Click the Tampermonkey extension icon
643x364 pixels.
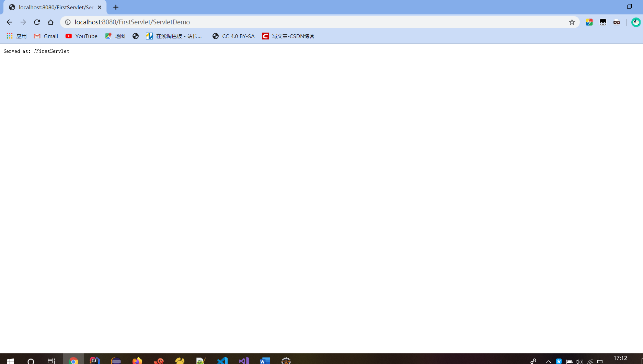click(x=603, y=22)
